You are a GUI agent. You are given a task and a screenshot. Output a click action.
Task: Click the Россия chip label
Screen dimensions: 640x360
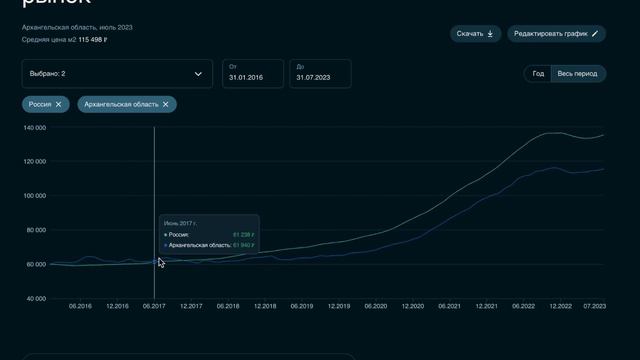(x=40, y=104)
